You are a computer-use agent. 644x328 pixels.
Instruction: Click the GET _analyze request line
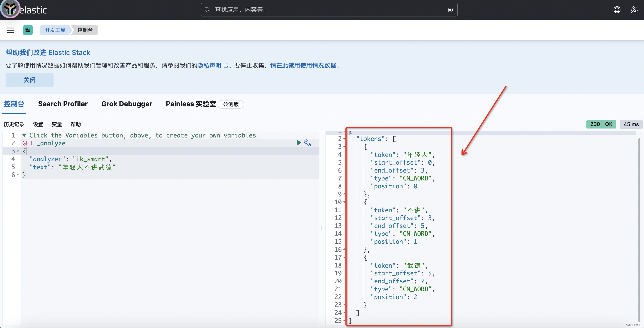click(x=44, y=143)
